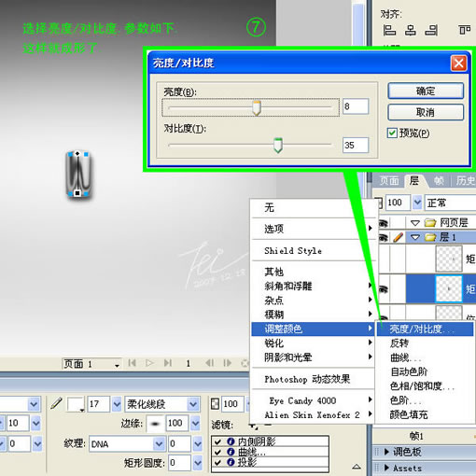Click the panel collapse triangle at properties corner

pyautogui.click(x=357, y=467)
